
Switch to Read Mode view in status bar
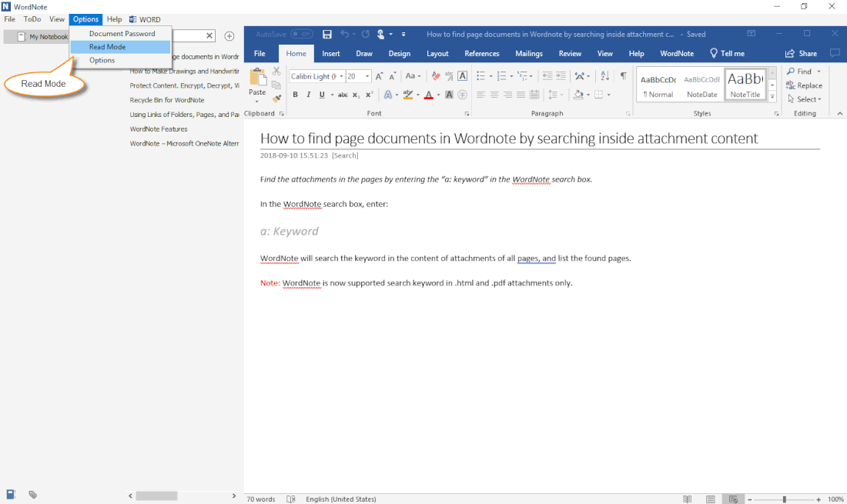[687, 499]
